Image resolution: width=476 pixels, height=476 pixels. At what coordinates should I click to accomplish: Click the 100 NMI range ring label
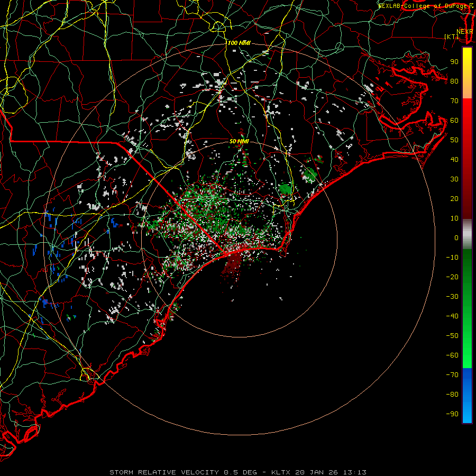point(239,43)
